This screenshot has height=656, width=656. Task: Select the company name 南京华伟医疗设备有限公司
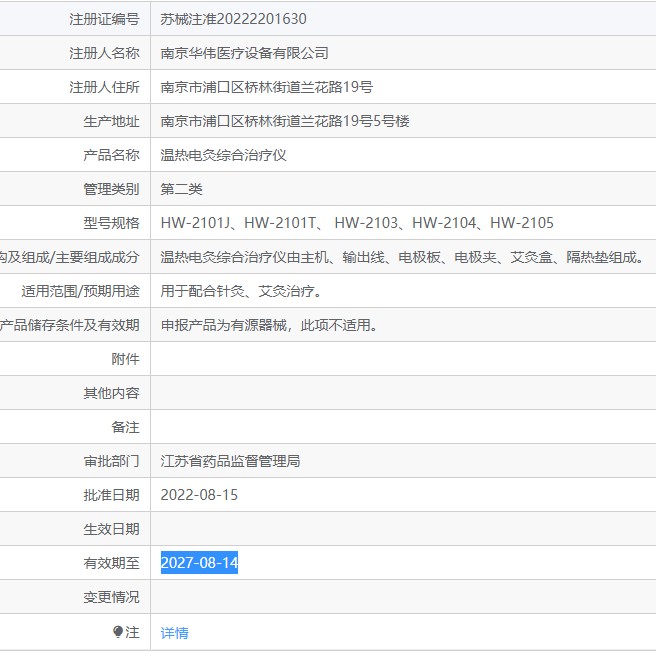tap(244, 53)
